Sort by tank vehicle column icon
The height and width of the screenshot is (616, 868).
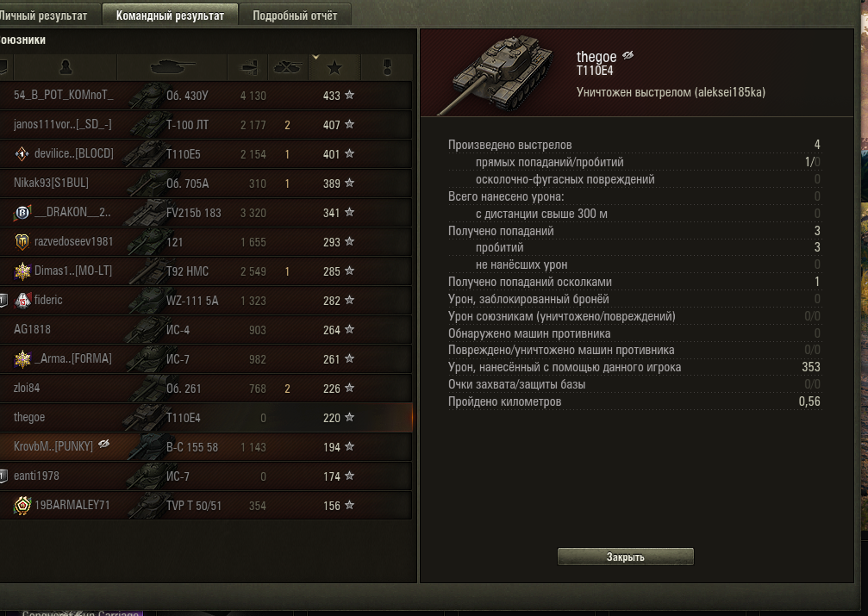pyautogui.click(x=172, y=67)
